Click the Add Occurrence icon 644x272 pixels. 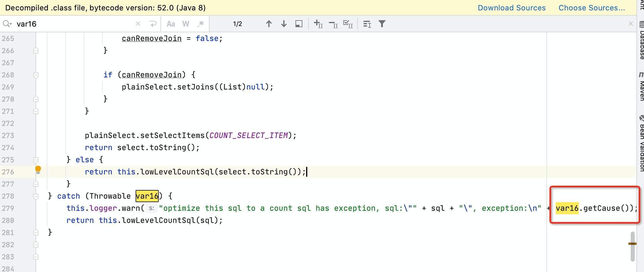[x=318, y=24]
